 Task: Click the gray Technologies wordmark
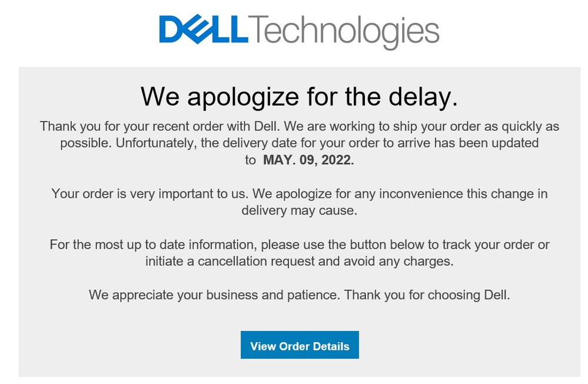coord(344,32)
